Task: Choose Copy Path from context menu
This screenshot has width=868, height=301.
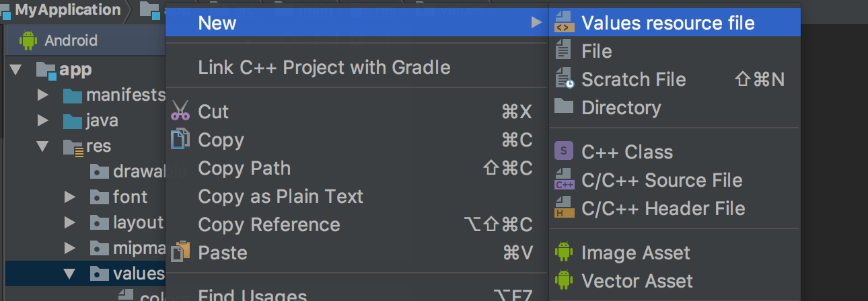Action: [x=244, y=168]
